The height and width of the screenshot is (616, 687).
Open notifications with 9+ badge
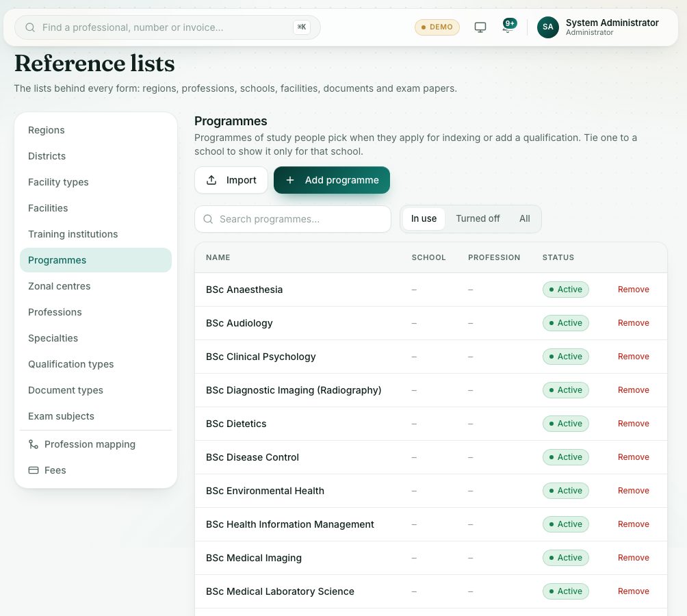pos(508,26)
